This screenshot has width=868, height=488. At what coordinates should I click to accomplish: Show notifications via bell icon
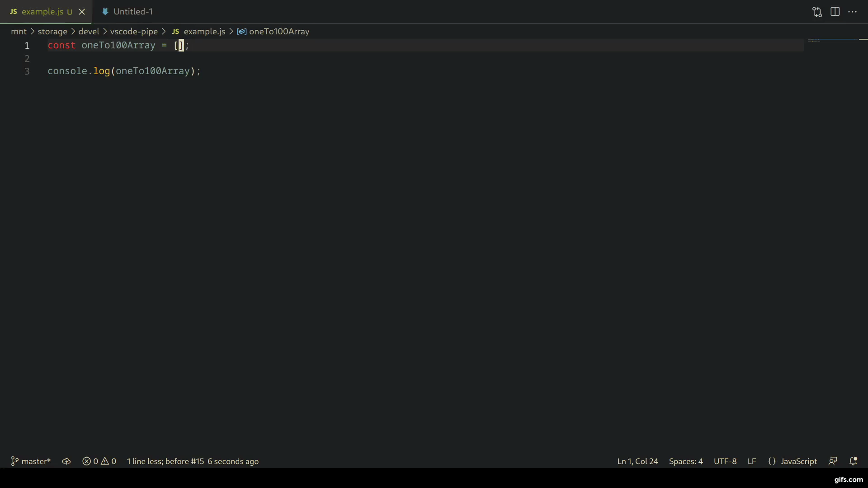click(853, 461)
